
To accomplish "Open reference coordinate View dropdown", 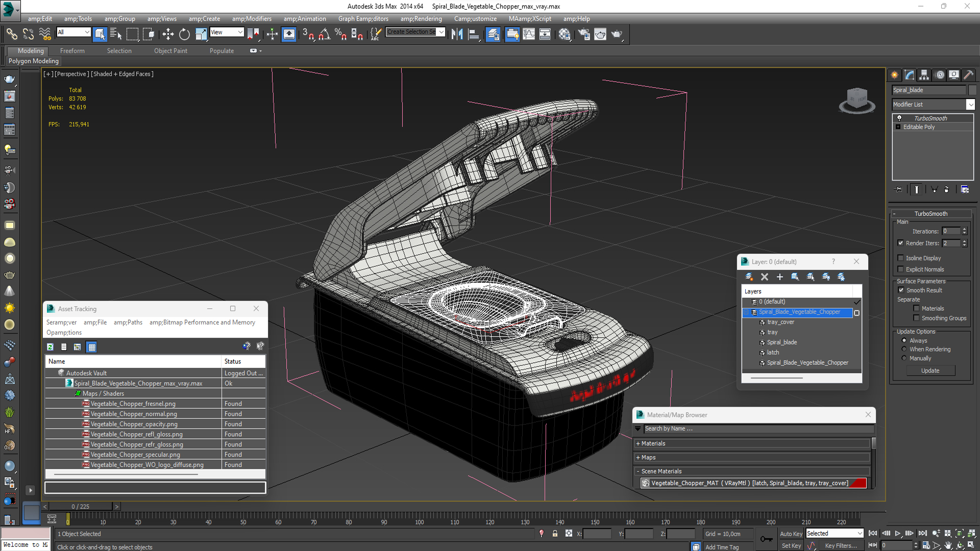I will (227, 32).
